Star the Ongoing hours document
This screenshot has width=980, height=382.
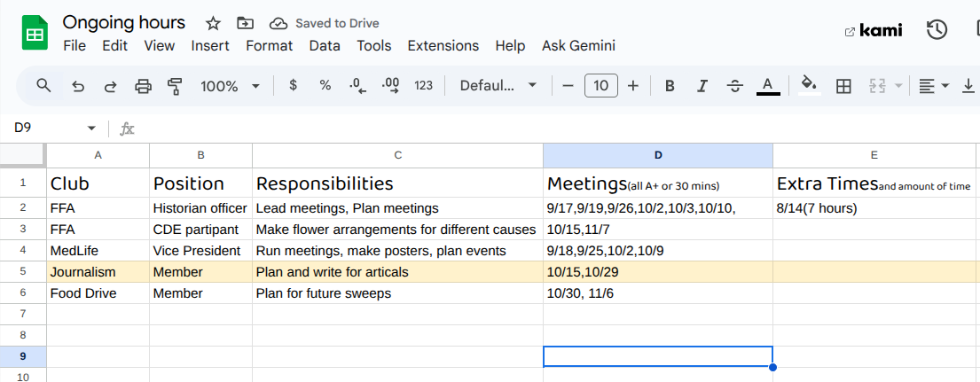[x=213, y=23]
